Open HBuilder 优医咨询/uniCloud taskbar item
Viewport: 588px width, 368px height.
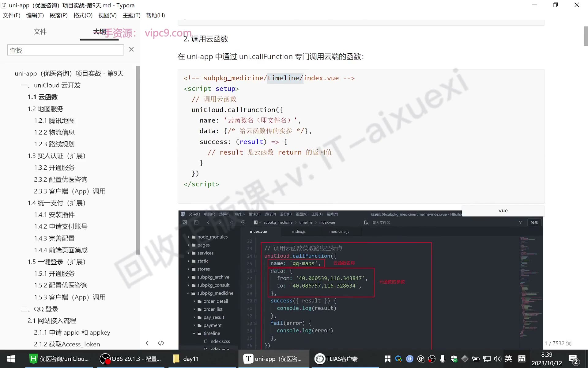(59, 359)
